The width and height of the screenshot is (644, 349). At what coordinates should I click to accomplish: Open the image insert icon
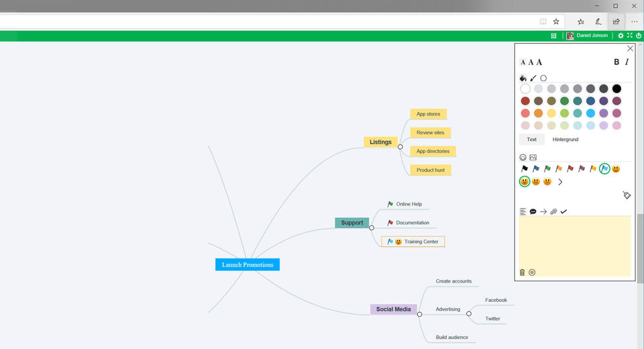(533, 157)
